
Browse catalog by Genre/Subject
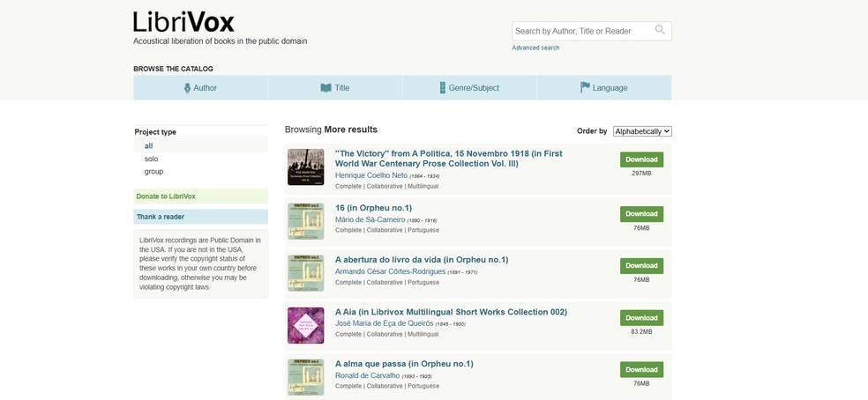[469, 88]
